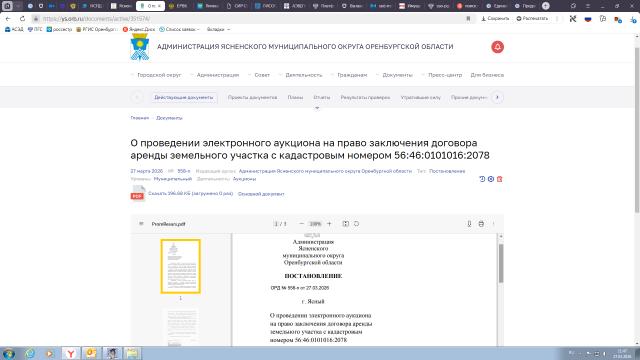Open Яндекс Диск bookmark
Viewport: 640px width, 360px height.
point(139,29)
